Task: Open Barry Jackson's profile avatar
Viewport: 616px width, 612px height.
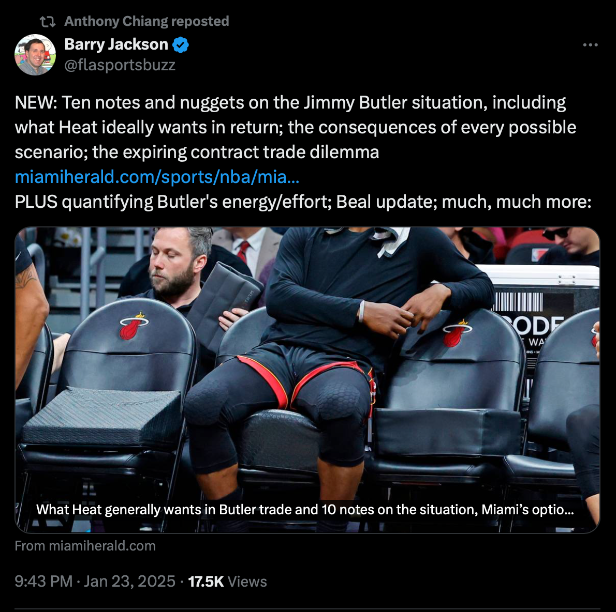Action: tap(35, 54)
